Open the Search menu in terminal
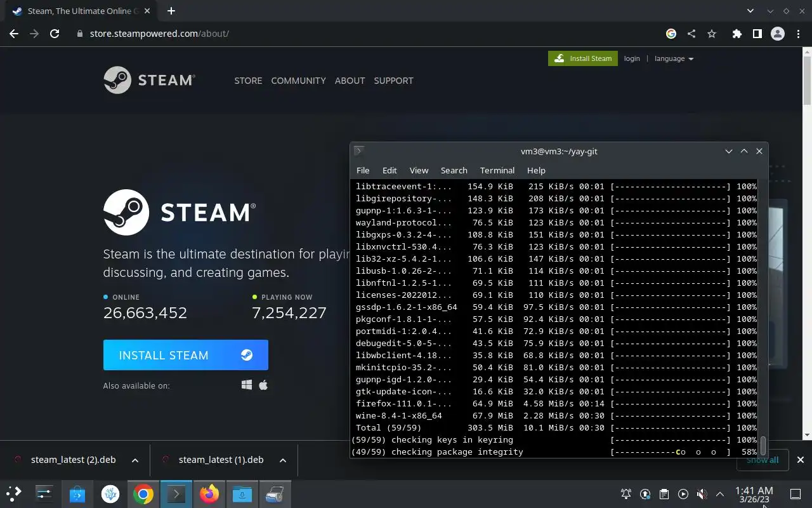Screen dimensions: 812x508 tap(454, 170)
